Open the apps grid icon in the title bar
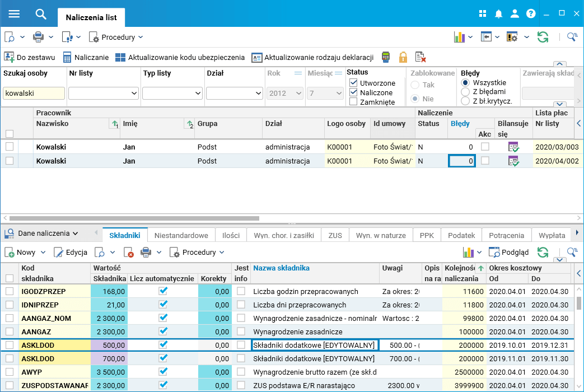 pos(483,14)
